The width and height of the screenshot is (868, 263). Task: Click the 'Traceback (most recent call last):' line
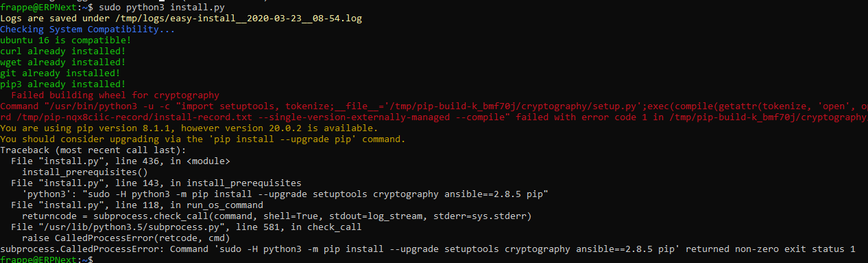(x=93, y=150)
